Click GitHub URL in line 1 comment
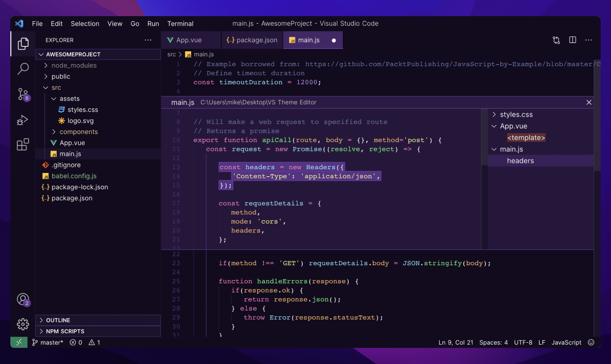 click(453, 64)
